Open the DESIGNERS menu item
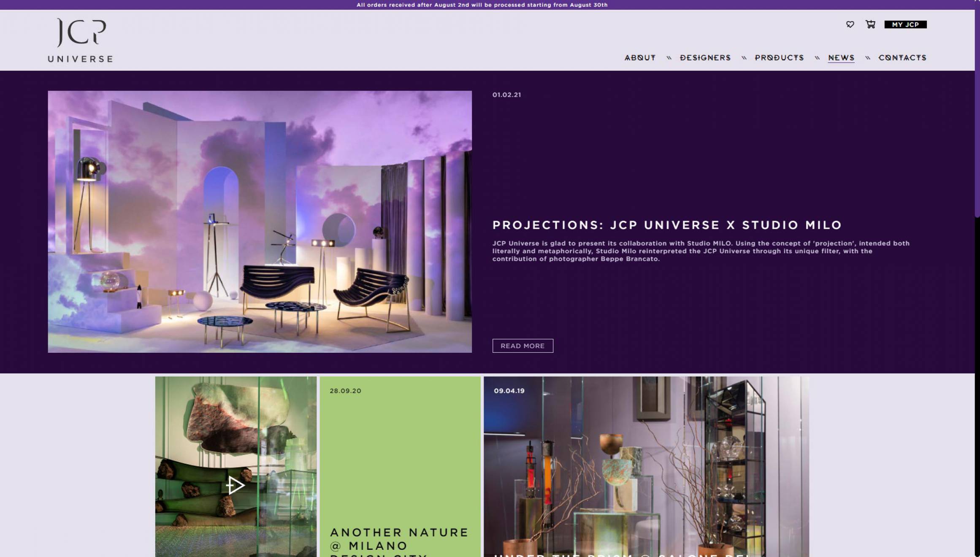980x557 pixels. tap(705, 58)
